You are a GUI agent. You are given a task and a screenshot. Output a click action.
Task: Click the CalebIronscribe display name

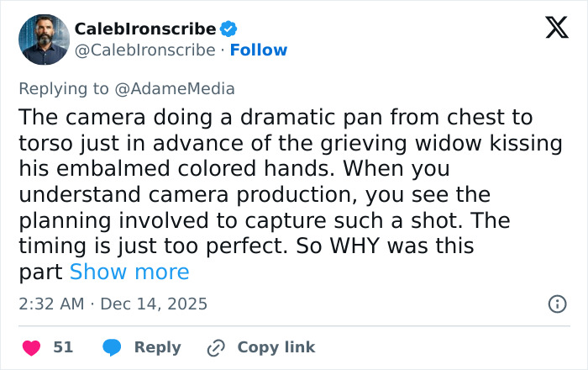[144, 29]
